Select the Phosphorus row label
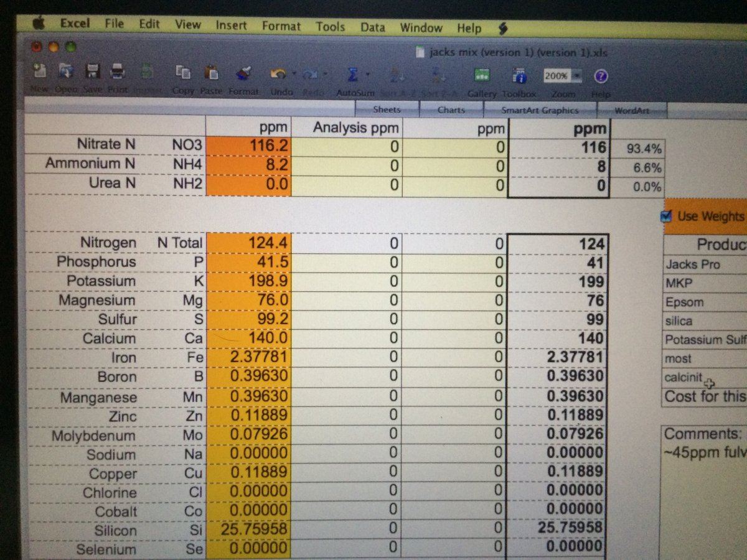Viewport: 747px width, 560px height. click(96, 261)
